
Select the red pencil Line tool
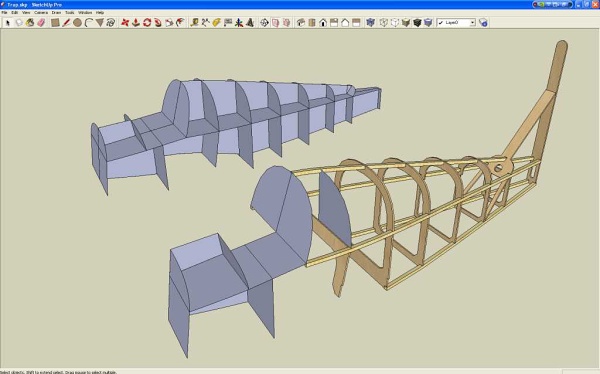click(66, 23)
